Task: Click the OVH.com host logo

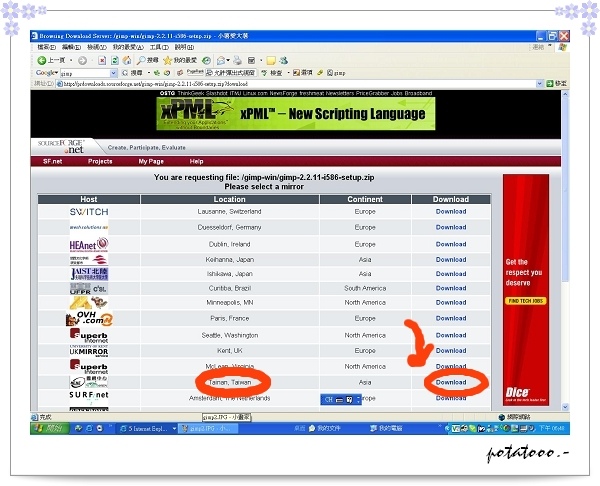Action: pos(89,318)
